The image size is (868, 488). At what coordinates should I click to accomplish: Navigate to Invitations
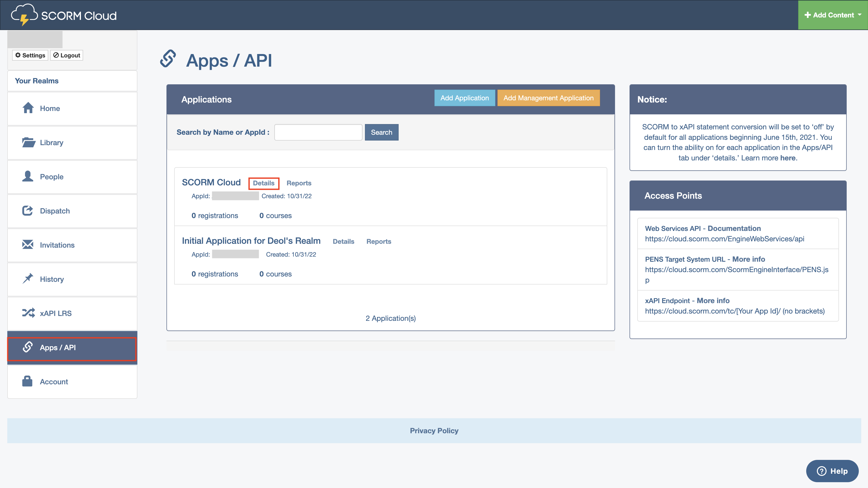[x=72, y=245]
